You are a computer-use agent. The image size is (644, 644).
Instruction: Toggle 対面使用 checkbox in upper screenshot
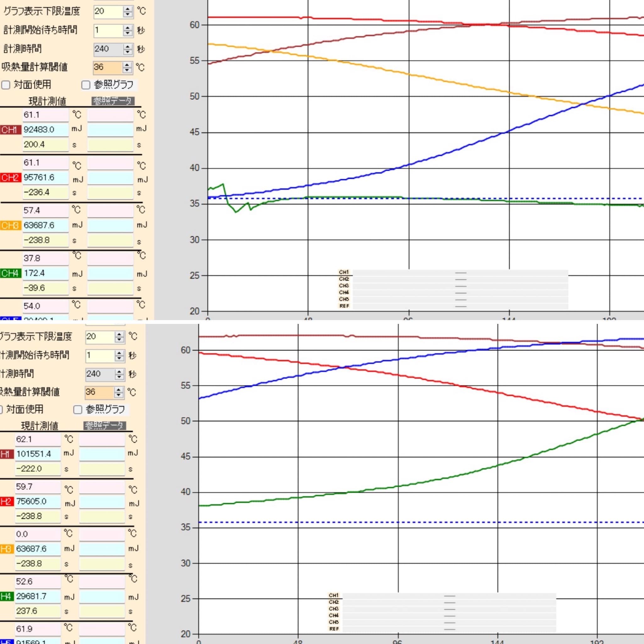click(6, 85)
